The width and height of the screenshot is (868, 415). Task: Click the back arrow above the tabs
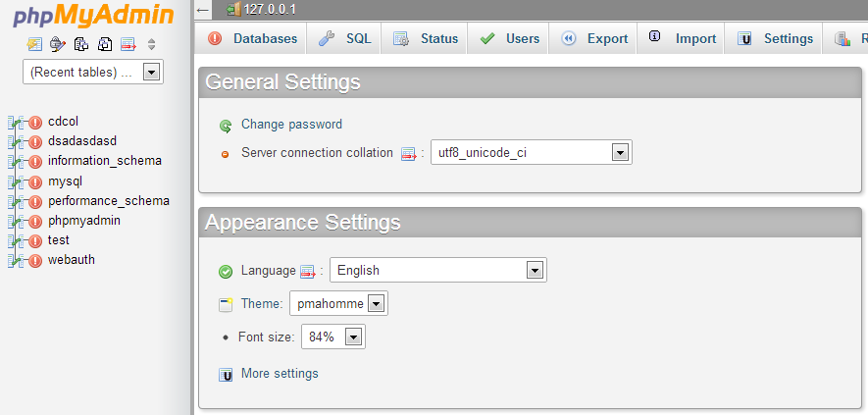[x=203, y=10]
